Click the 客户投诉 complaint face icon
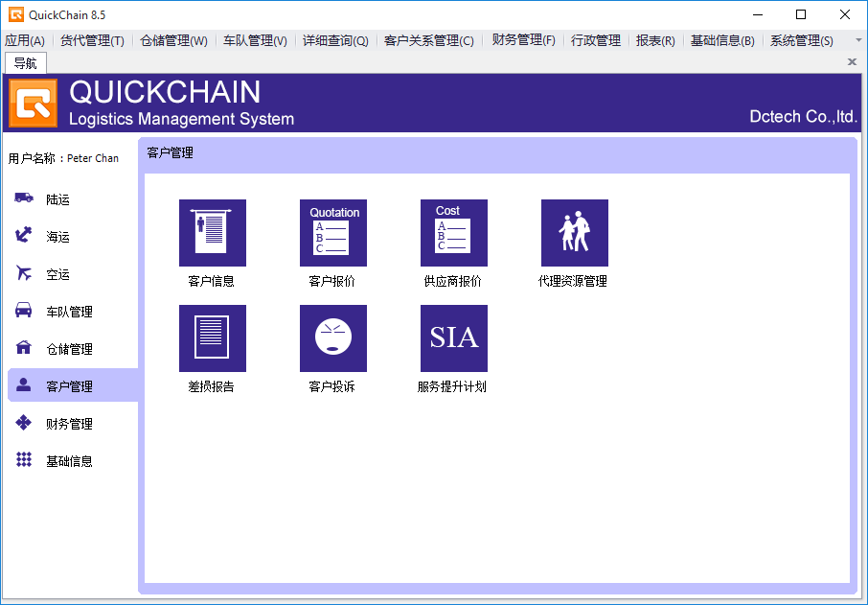The width and height of the screenshot is (868, 605). 332,338
